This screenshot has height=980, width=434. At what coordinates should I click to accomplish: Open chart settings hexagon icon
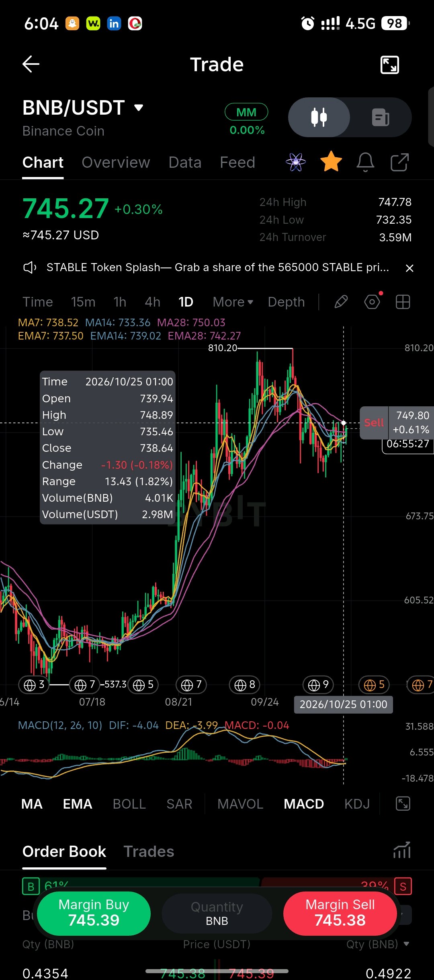click(373, 301)
